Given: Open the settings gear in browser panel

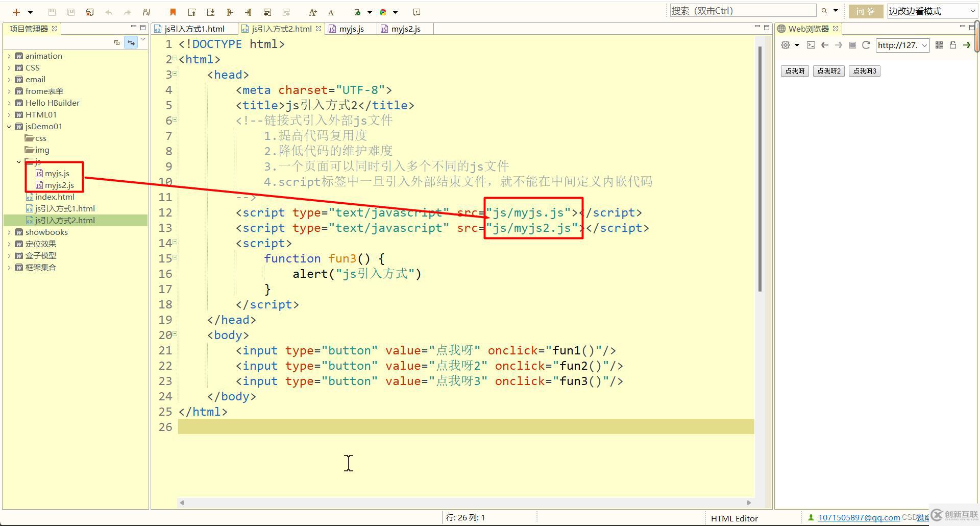Looking at the screenshot, I should click(x=785, y=45).
